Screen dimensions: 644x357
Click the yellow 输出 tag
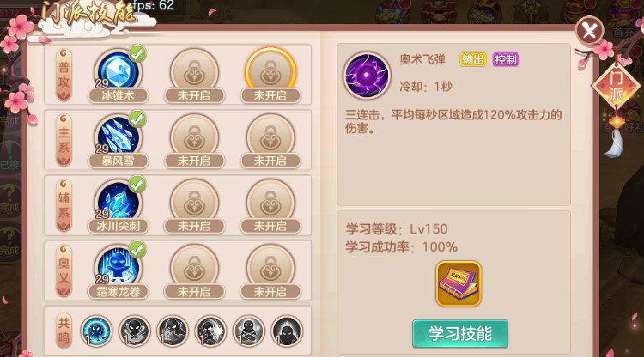(473, 59)
